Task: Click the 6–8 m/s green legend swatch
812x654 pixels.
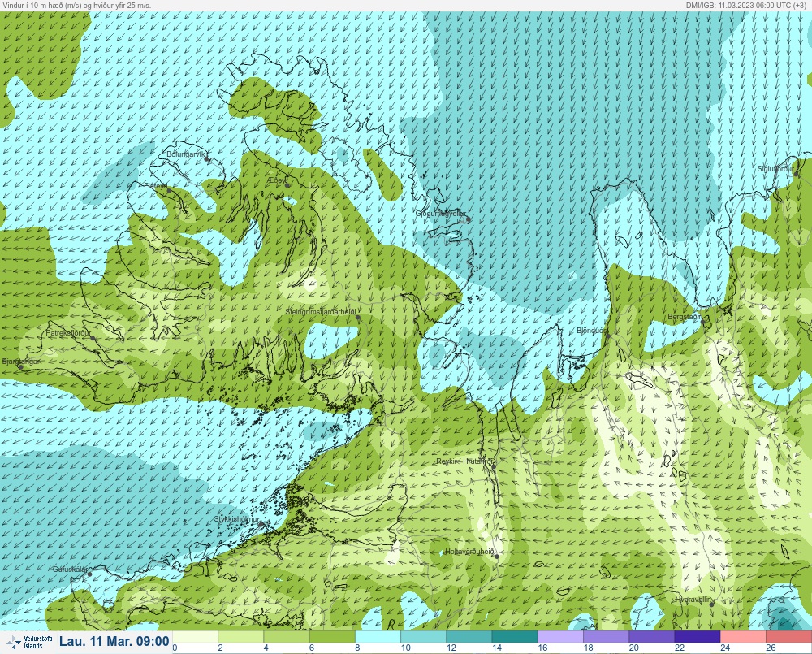Action: [332, 636]
